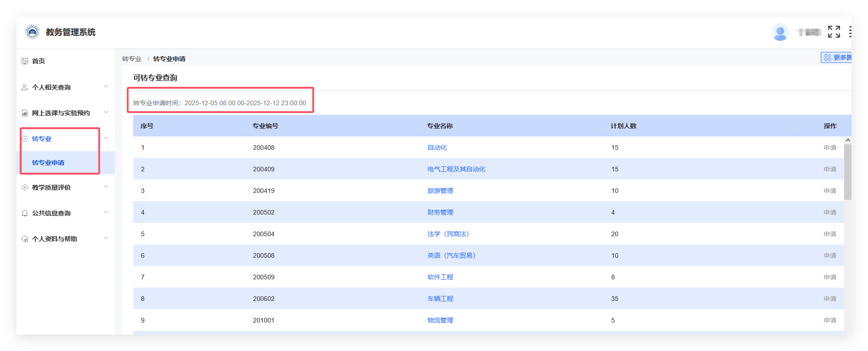Click the 更多 button at top right
Viewport: 868px width, 351px height.
coord(837,57)
